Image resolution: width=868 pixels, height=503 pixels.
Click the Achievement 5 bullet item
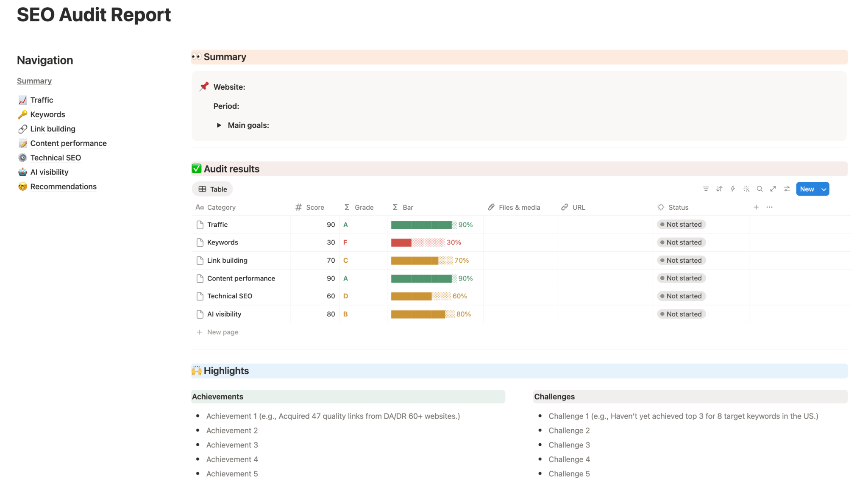coord(232,474)
